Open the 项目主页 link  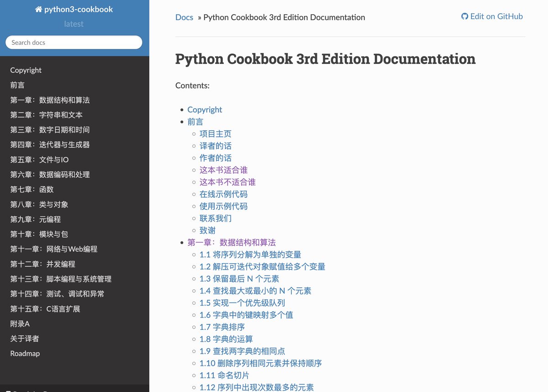216,134
